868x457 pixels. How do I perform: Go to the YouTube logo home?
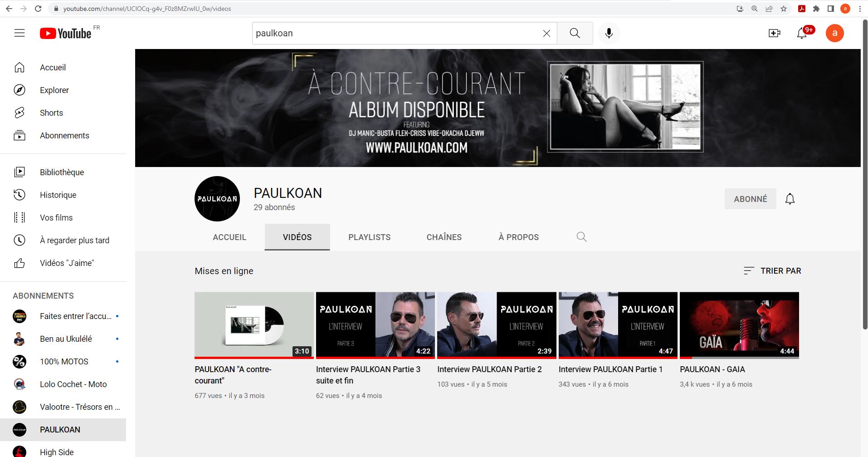click(66, 33)
